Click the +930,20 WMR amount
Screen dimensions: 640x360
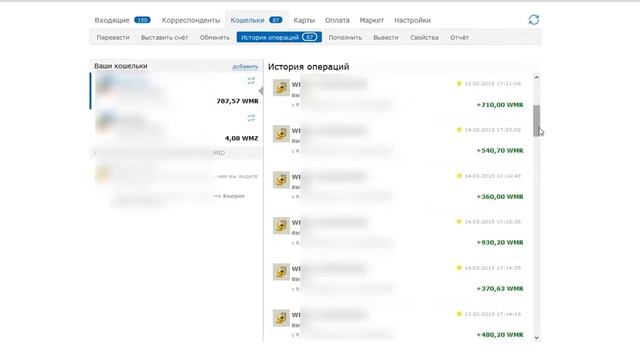(500, 242)
